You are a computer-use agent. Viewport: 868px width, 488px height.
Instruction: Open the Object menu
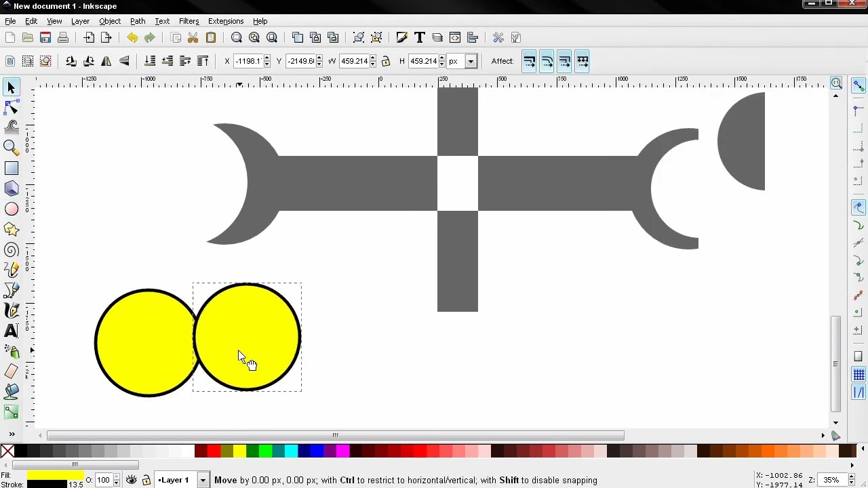click(110, 21)
